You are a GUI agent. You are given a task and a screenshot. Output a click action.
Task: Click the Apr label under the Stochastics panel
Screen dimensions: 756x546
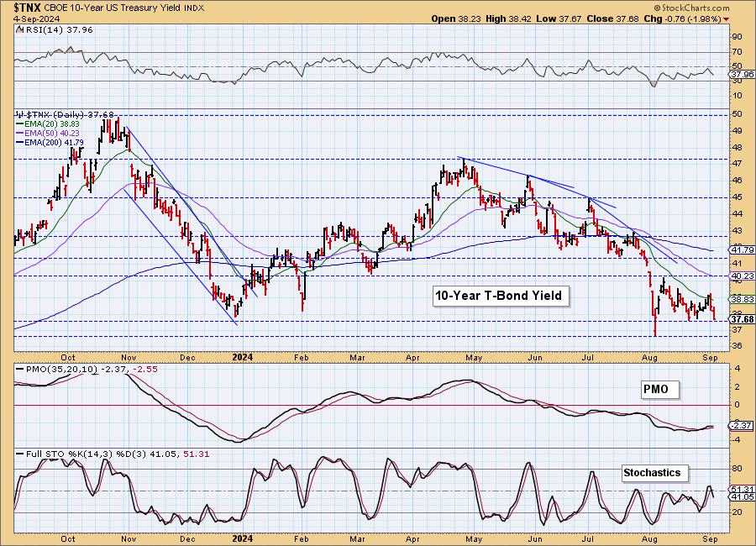click(x=412, y=538)
